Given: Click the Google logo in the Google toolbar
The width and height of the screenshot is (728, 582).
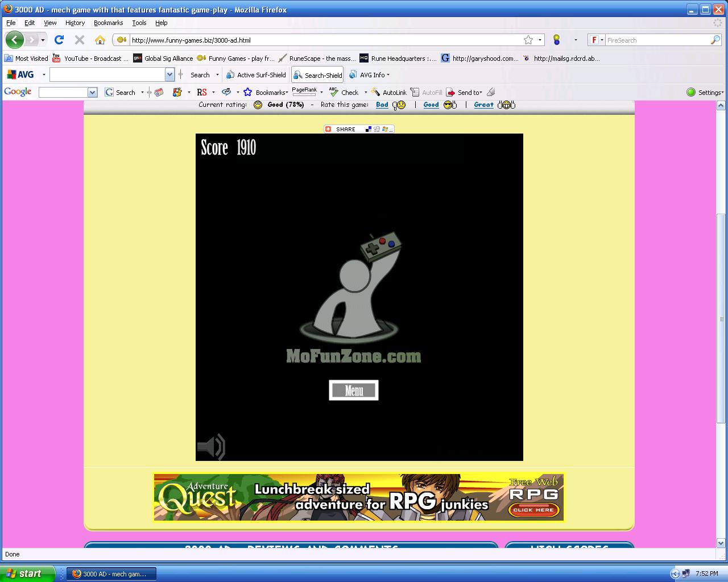Looking at the screenshot, I should 18,92.
